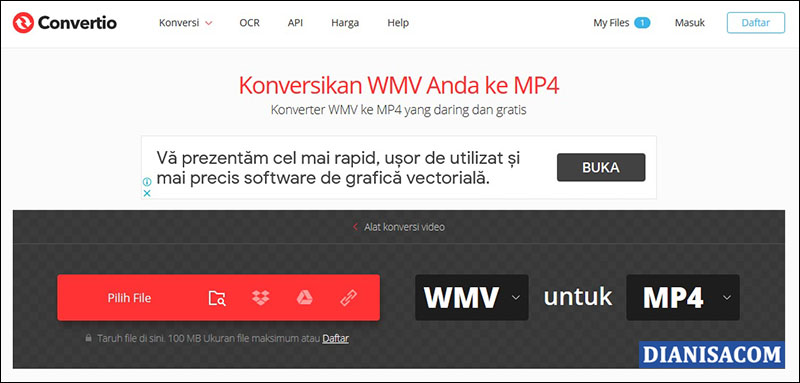Go to the OCR menu item

(249, 23)
